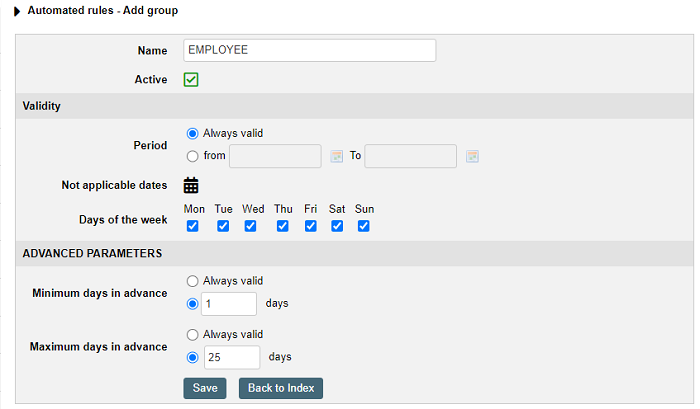Click the Minimum days number field

pos(229,304)
